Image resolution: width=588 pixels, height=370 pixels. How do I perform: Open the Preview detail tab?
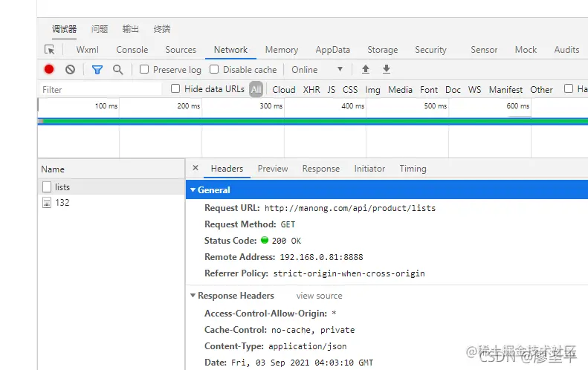273,169
